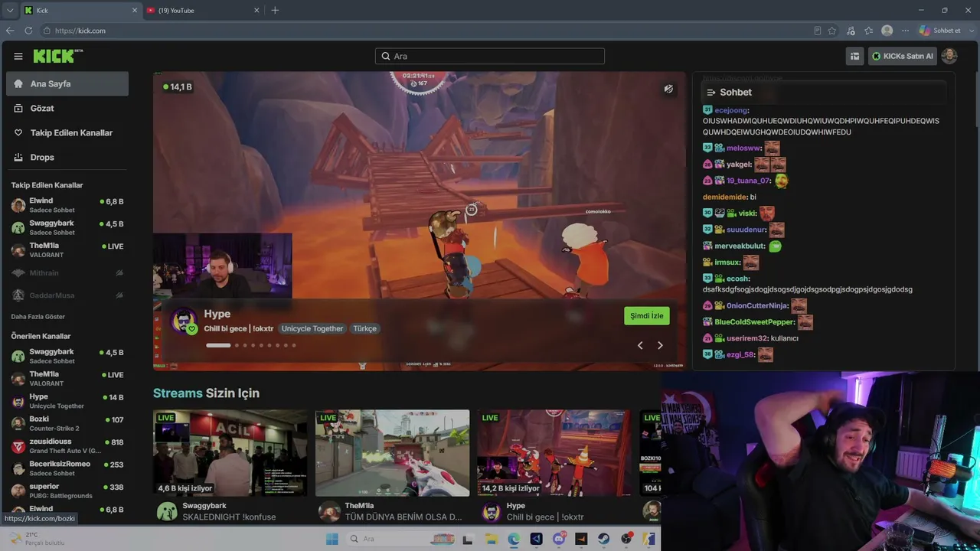The height and width of the screenshot is (551, 980).
Task: Open the TheM1la Valorant stream thumbnail
Action: point(392,453)
